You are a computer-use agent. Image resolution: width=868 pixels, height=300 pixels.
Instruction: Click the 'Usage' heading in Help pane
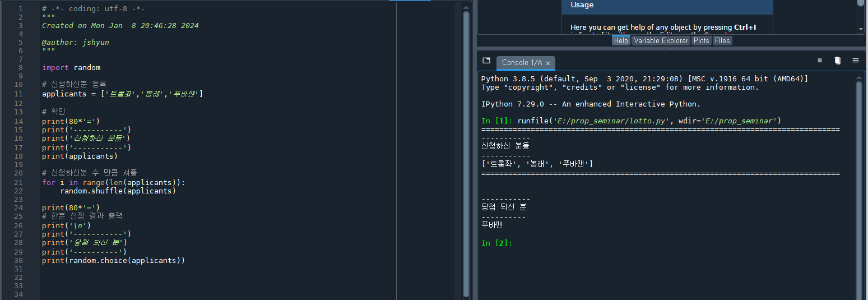point(582,5)
